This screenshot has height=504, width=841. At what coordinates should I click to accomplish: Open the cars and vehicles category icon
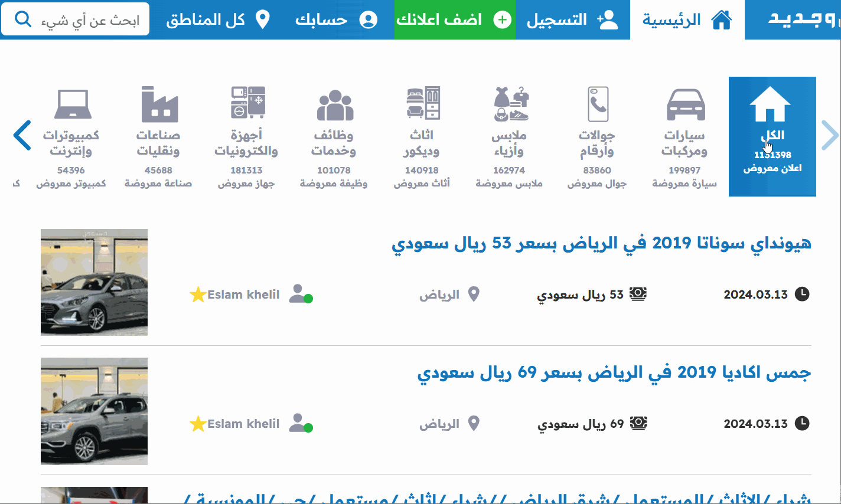(x=685, y=104)
